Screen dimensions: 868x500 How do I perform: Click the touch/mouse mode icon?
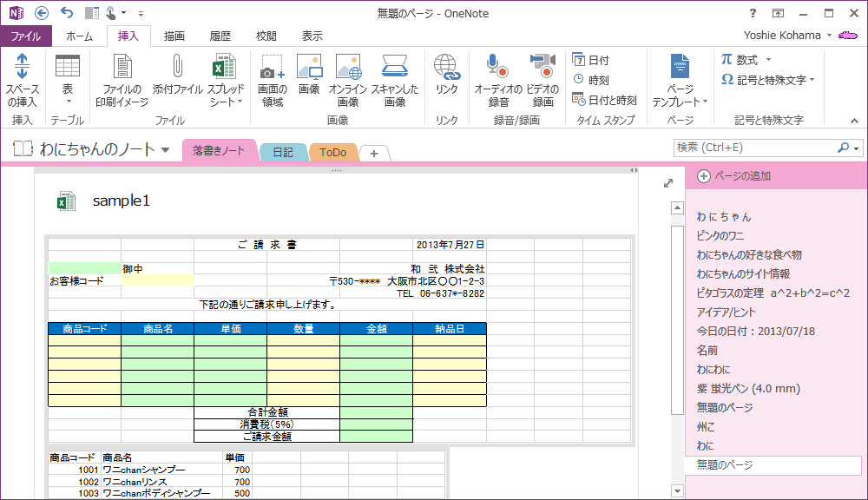(111, 13)
